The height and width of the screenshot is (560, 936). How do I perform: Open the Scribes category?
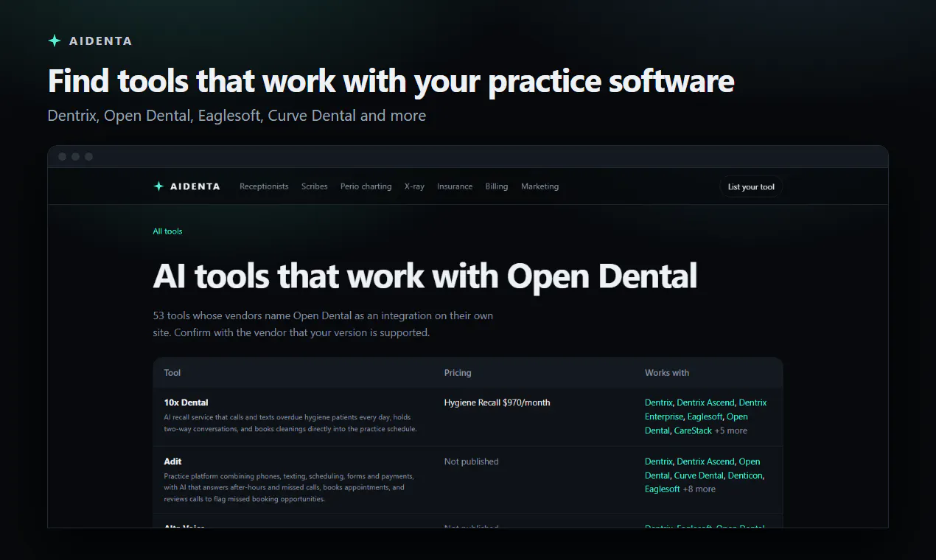(x=315, y=186)
